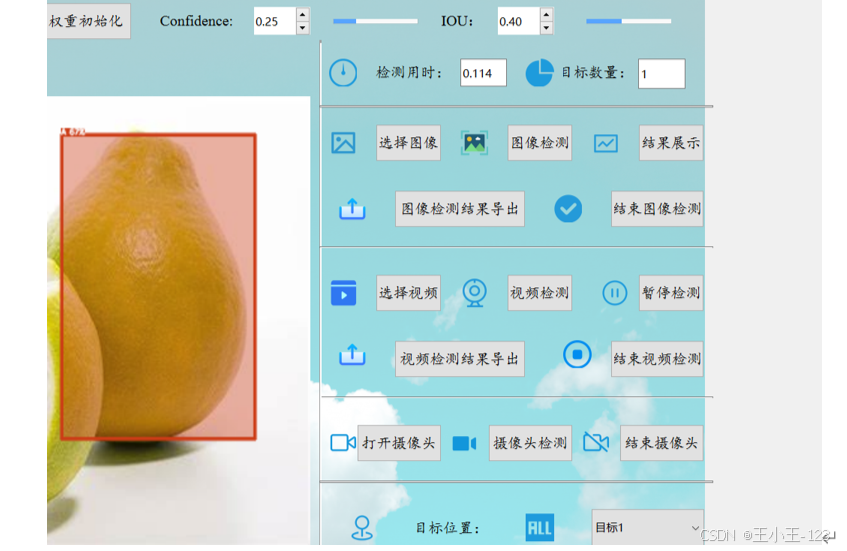This screenshot has height=551, width=847.
Task: Finish with 结束图像检测 button
Action: tap(657, 209)
